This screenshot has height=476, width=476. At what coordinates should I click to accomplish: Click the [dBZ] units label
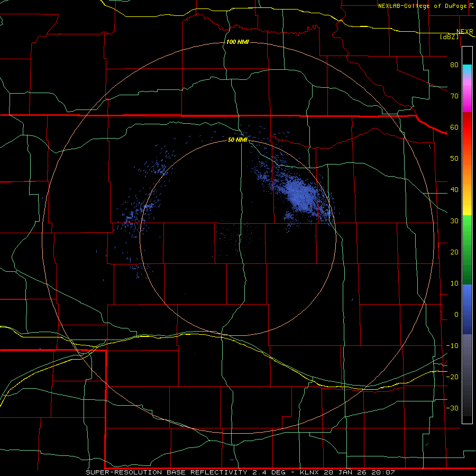pos(449,37)
